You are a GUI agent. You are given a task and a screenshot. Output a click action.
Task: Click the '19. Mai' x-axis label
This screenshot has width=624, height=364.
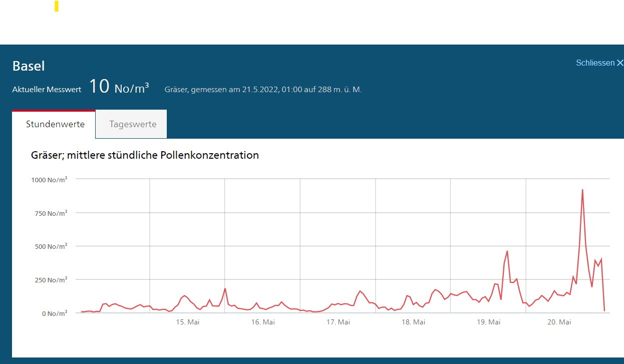[x=488, y=322]
